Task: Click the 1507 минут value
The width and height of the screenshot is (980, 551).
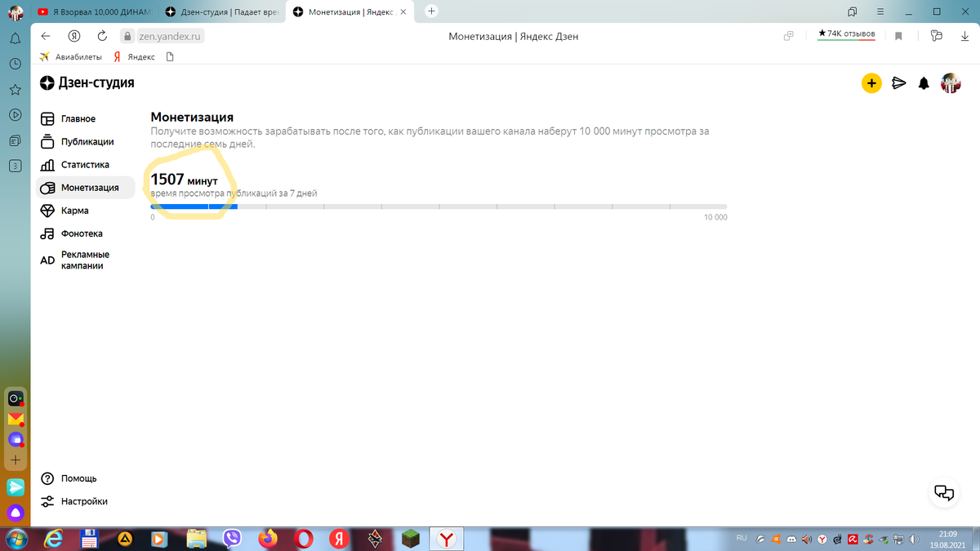Action: (185, 179)
